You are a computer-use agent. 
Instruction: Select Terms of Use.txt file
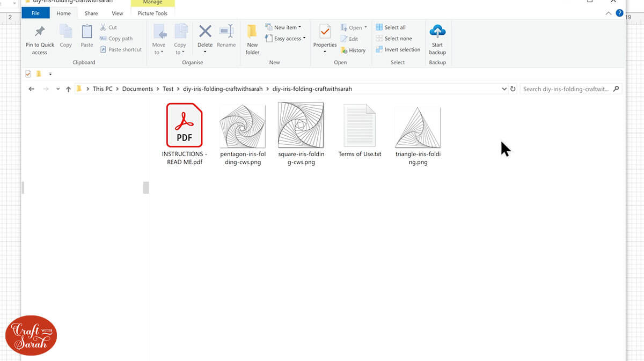[x=360, y=131]
